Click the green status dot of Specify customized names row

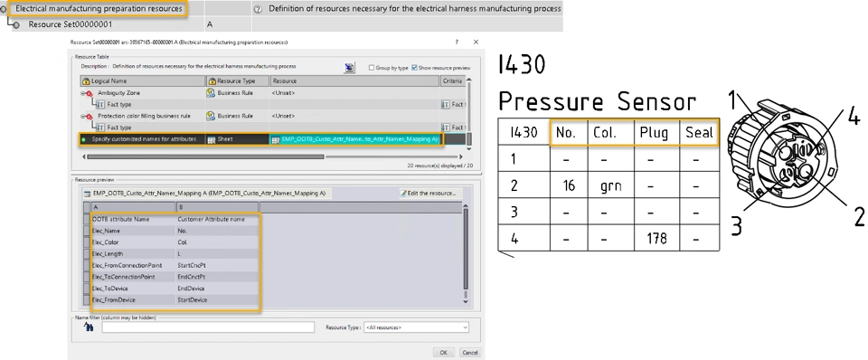(84, 139)
